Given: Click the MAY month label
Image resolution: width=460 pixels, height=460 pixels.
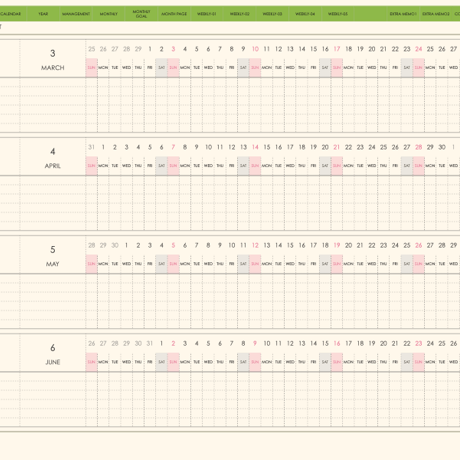Looking at the screenshot, I should point(53,264).
